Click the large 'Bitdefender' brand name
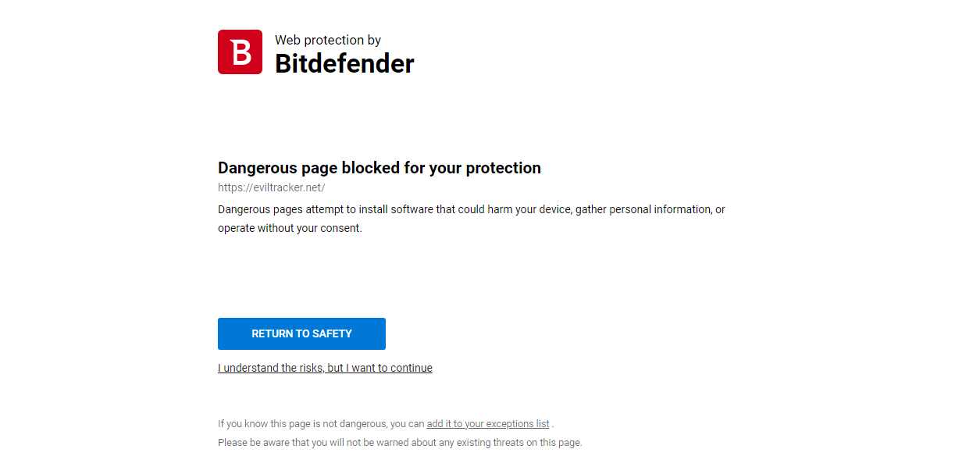 pos(344,64)
